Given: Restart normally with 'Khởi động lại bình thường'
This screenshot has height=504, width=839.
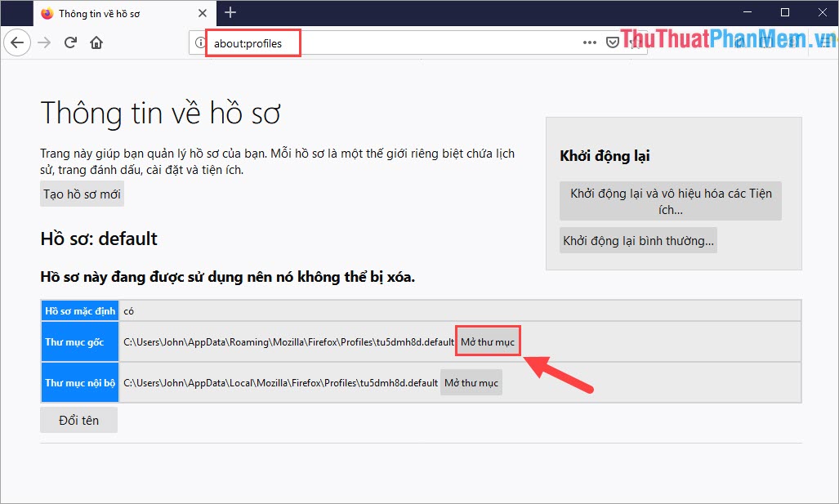Looking at the screenshot, I should [637, 240].
